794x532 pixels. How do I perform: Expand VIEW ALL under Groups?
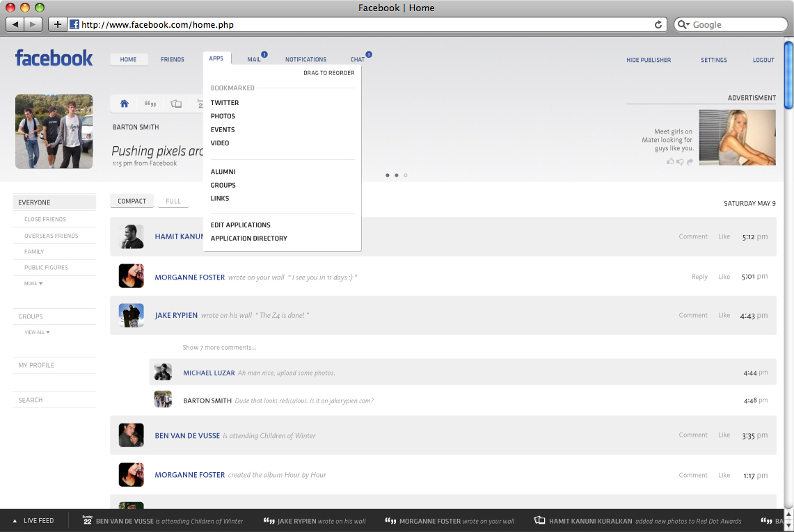click(x=37, y=332)
